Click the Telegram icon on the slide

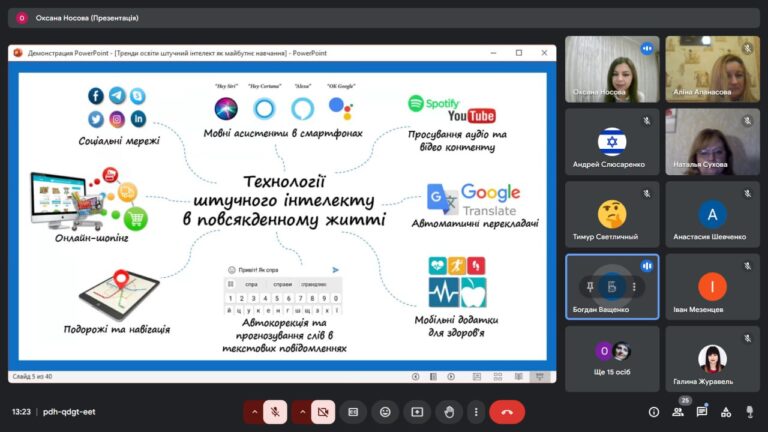pyautogui.click(x=117, y=96)
